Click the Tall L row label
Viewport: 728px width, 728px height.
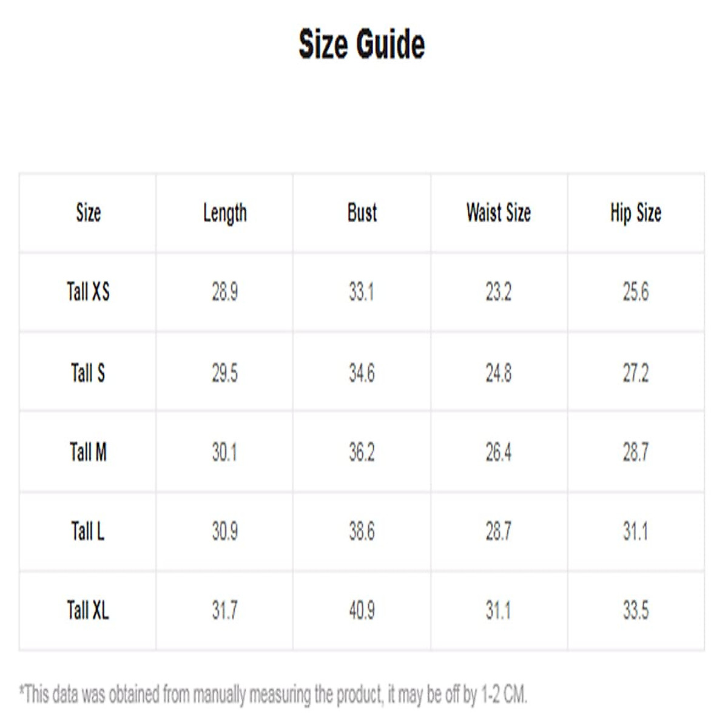pyautogui.click(x=88, y=531)
